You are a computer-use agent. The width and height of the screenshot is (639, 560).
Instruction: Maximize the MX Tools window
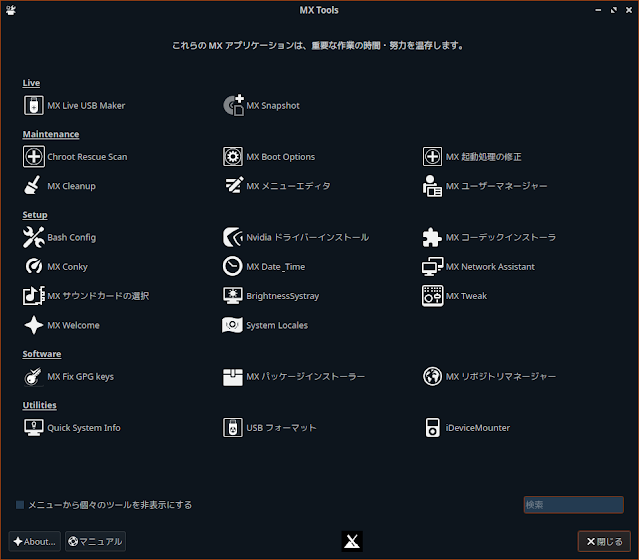[614, 10]
